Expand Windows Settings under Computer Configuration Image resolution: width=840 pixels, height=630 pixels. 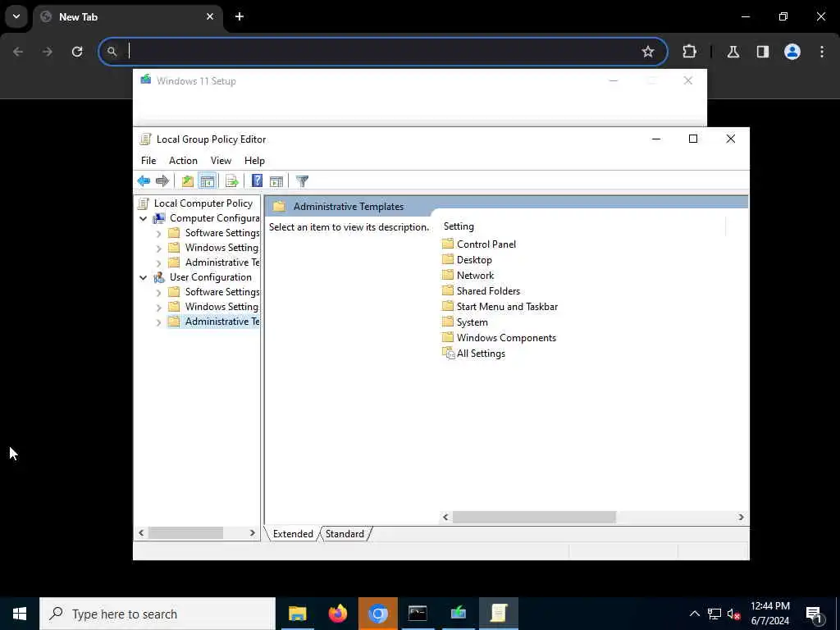158,248
